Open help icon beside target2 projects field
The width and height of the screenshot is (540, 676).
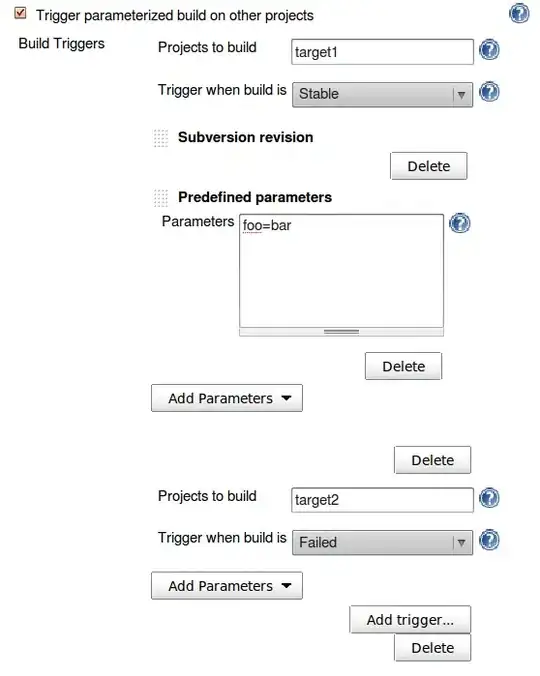pyautogui.click(x=489, y=498)
